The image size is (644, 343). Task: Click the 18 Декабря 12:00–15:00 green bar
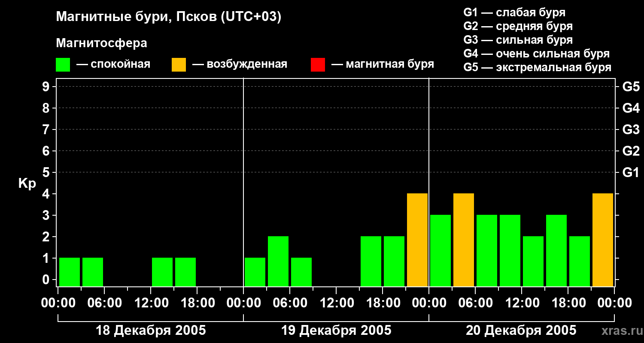162,272
